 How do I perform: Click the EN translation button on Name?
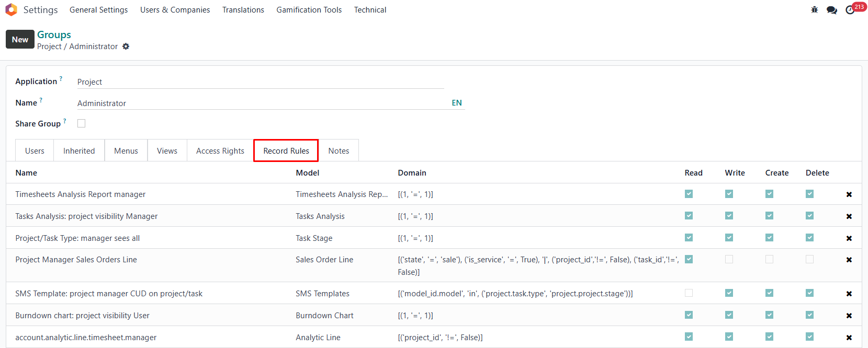click(x=457, y=103)
